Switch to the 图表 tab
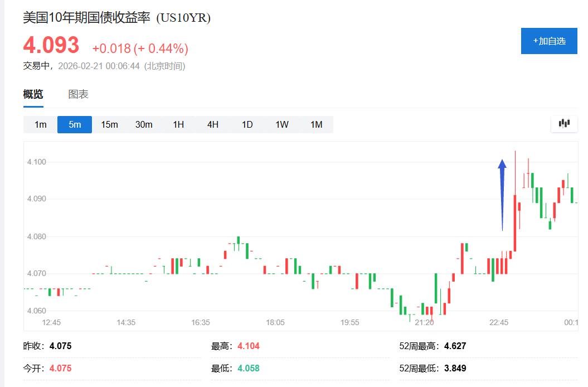 [78, 94]
